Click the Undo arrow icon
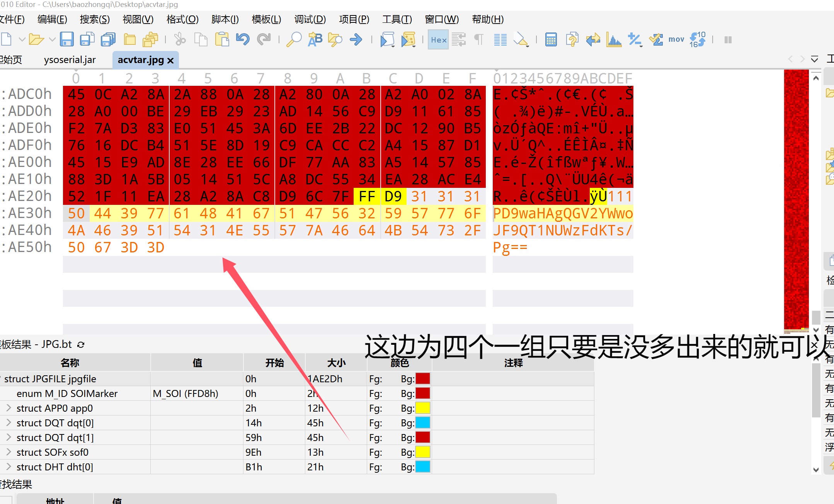 243,39
